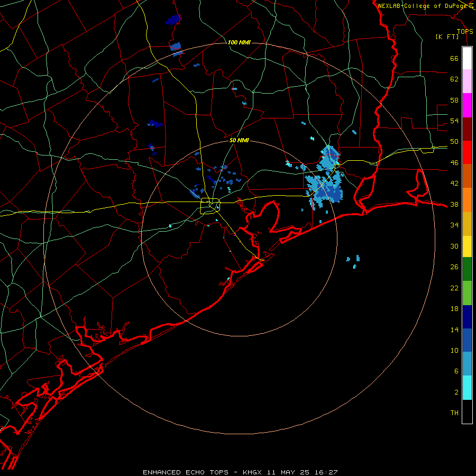Click the magenta 58 kft legend swatch

click(x=467, y=105)
